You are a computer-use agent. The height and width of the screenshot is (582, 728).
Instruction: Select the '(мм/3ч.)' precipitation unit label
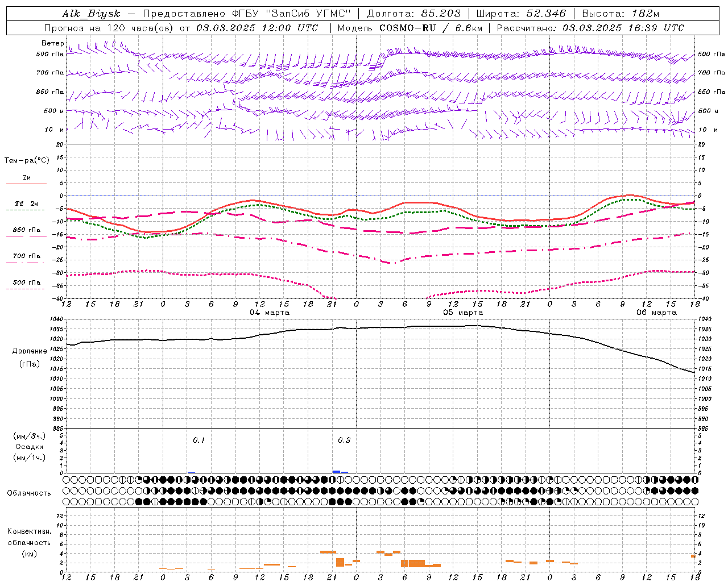tap(30, 436)
